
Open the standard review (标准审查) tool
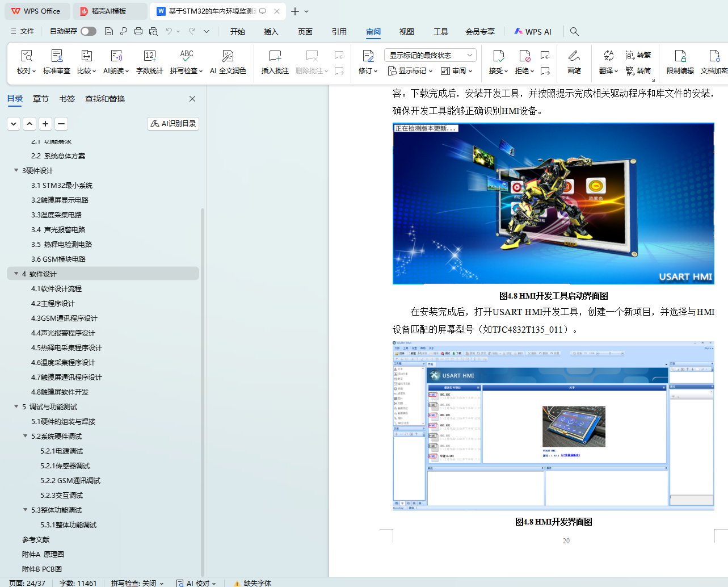pos(57,56)
